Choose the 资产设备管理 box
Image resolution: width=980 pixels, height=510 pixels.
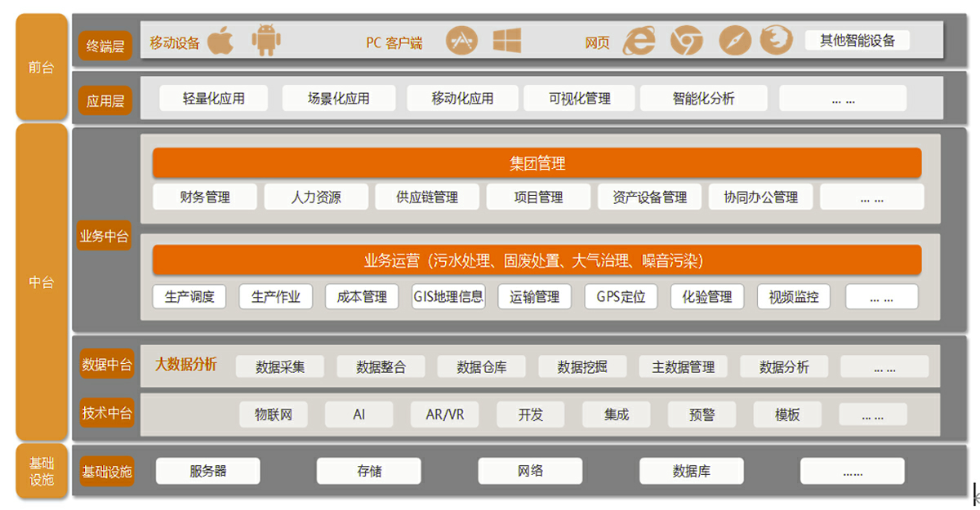pos(649,197)
